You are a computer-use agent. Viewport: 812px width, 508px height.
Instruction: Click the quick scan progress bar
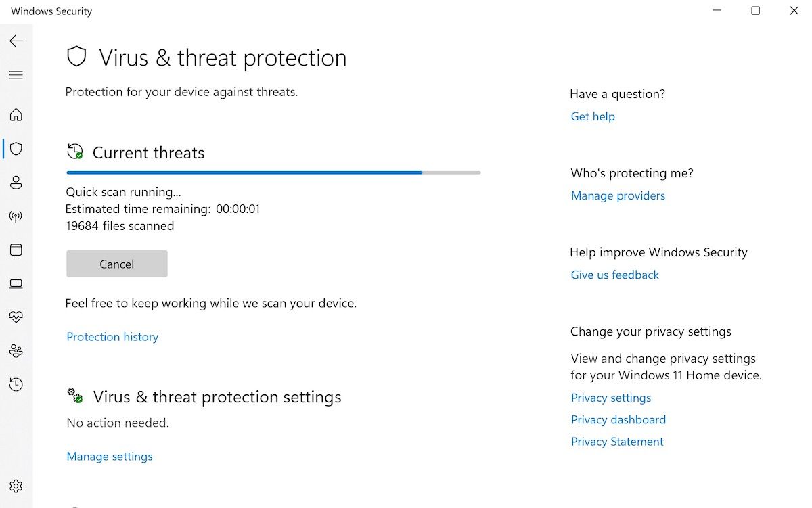click(x=273, y=172)
